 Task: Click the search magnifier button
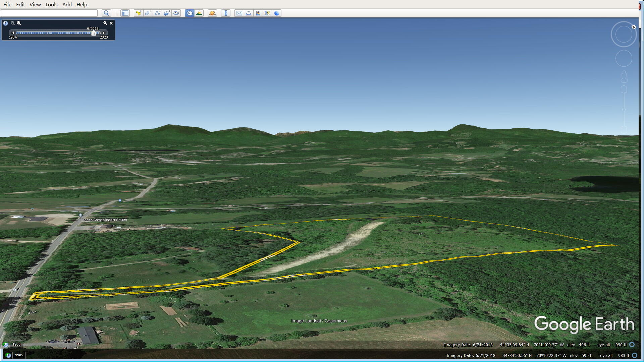coord(106,13)
